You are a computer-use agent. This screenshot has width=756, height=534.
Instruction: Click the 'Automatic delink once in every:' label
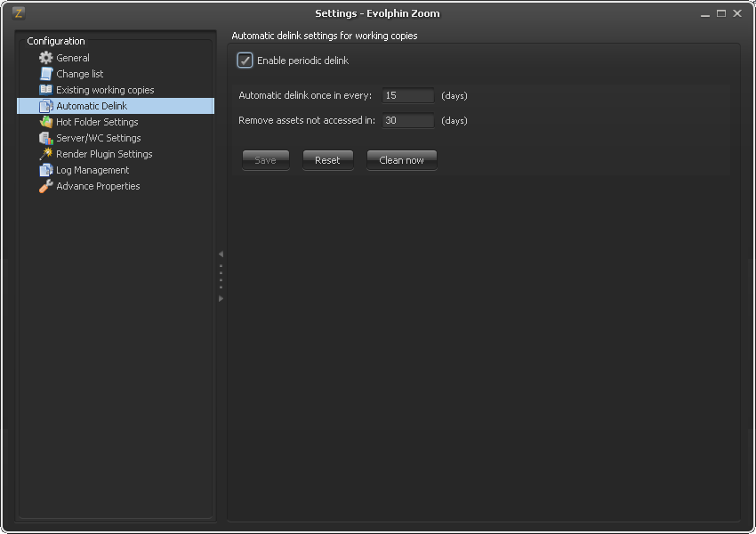pos(305,95)
